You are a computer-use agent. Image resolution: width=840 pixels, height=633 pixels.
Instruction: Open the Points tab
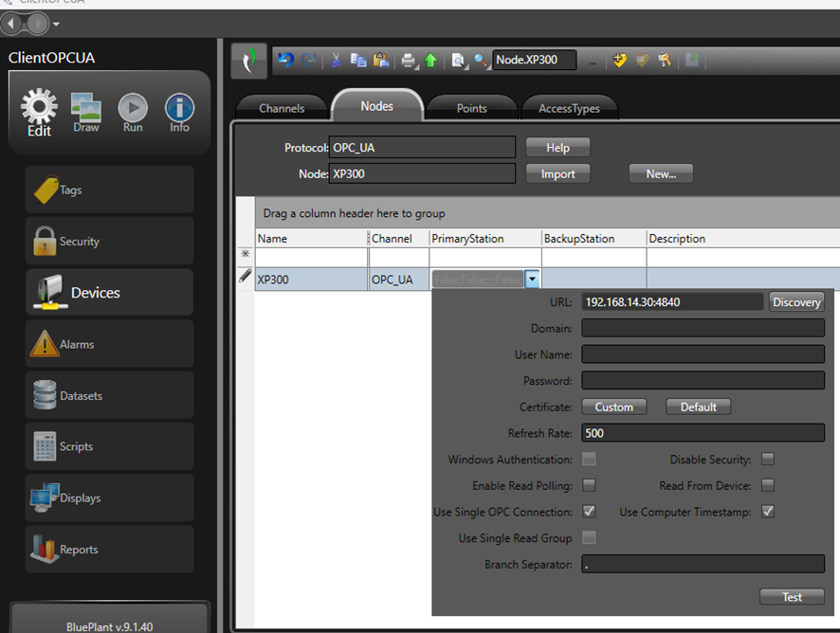[471, 108]
